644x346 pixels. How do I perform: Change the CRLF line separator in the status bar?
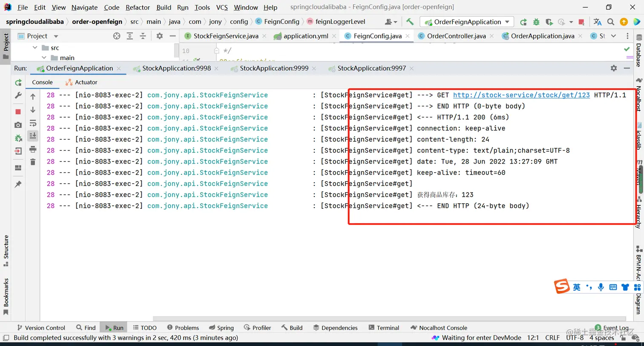pos(552,338)
